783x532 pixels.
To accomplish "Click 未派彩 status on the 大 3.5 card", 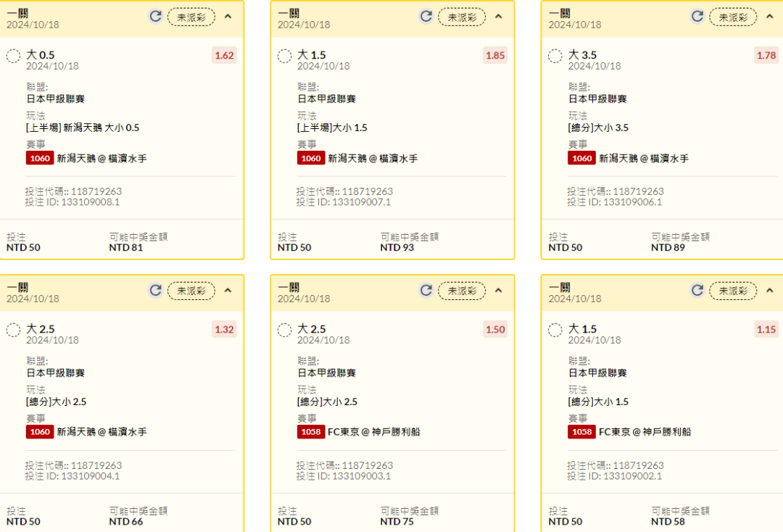I will [x=733, y=17].
